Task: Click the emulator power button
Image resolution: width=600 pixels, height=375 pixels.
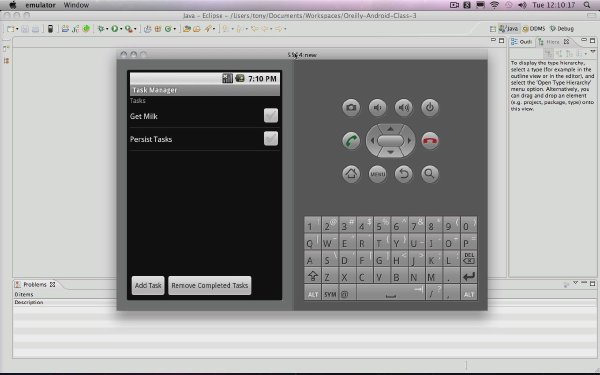Action: pos(430,108)
